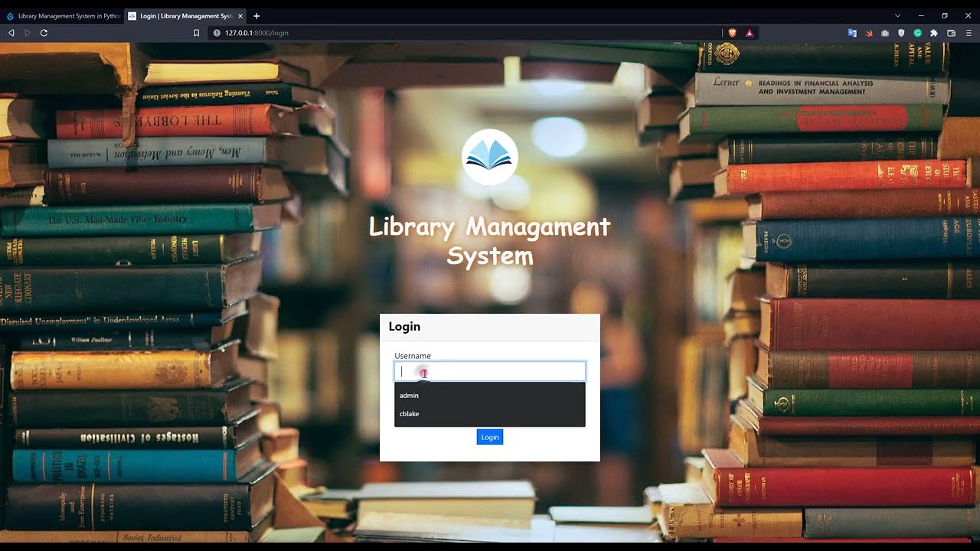Click the 'Login' card header text
The height and width of the screenshot is (551, 980).
pyautogui.click(x=404, y=327)
